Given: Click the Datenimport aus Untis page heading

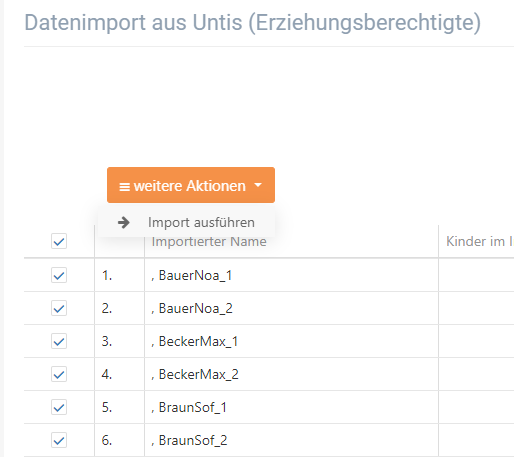Looking at the screenshot, I should (253, 22).
